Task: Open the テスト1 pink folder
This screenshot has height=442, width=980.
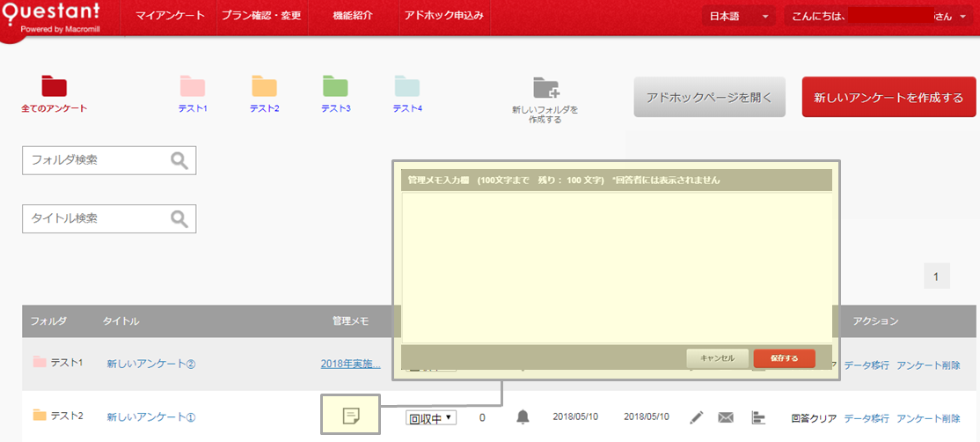Action: point(193,86)
